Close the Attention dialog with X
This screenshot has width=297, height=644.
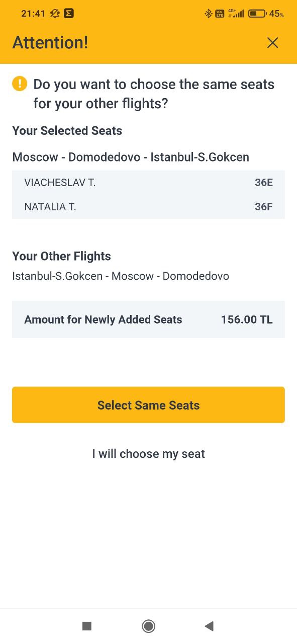pos(272,43)
